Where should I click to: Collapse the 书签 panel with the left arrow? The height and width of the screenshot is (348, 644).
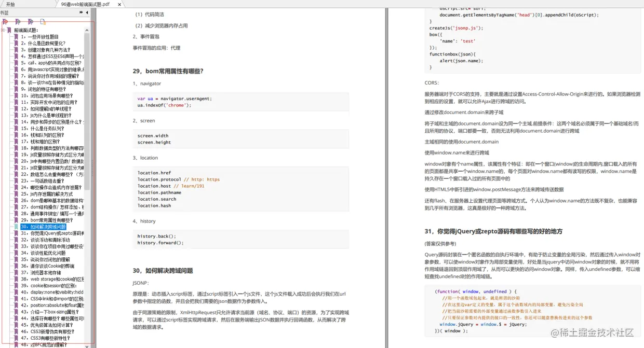click(x=88, y=12)
